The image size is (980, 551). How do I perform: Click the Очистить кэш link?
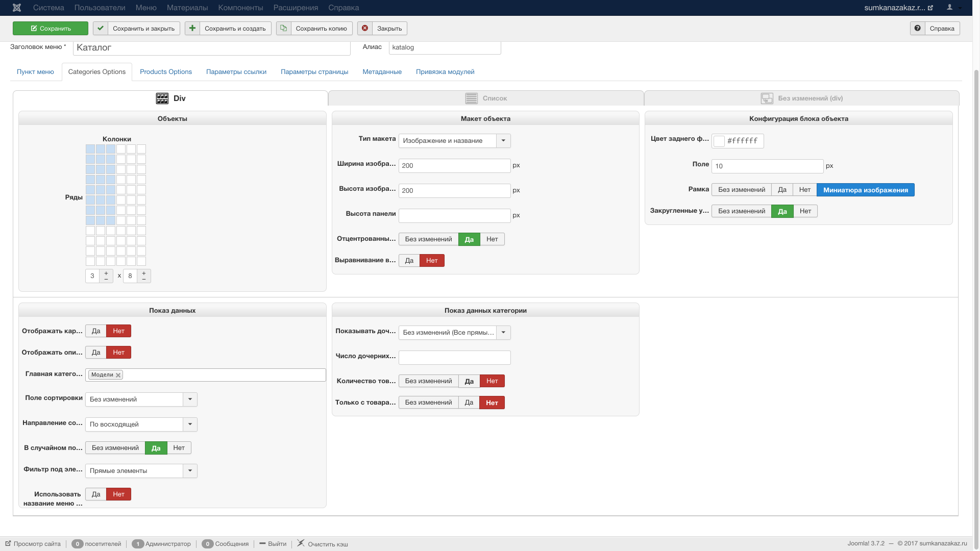[327, 544]
